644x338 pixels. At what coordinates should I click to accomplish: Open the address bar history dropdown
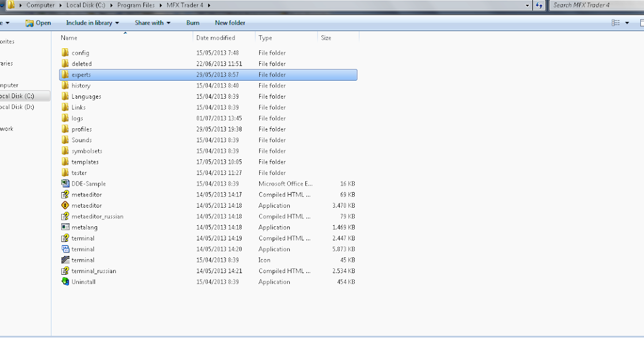[528, 5]
